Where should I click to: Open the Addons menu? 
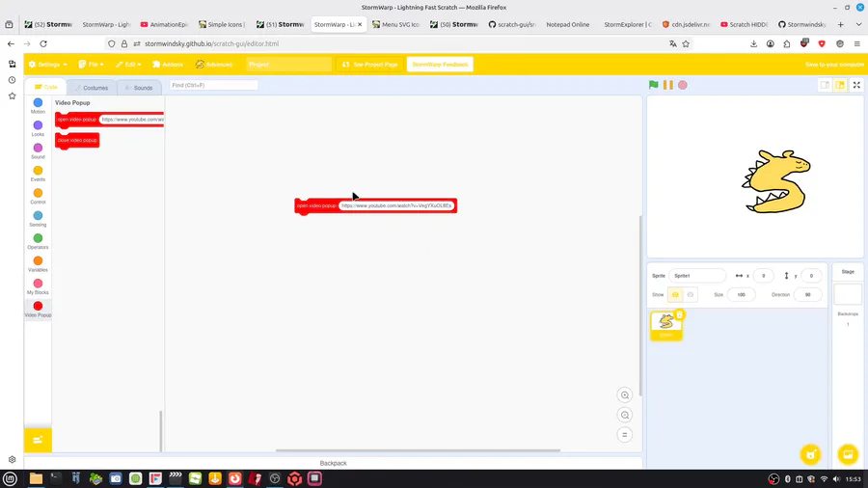(x=168, y=65)
